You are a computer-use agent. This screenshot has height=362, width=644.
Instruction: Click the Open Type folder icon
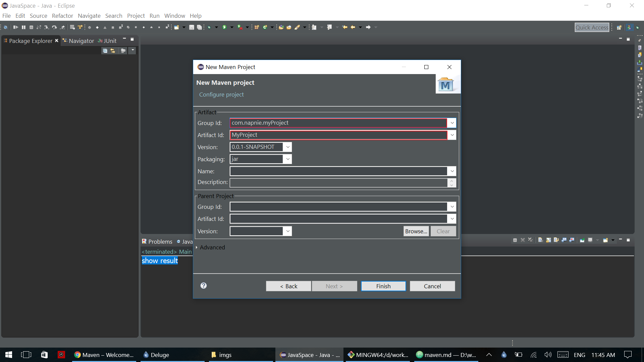click(x=281, y=27)
